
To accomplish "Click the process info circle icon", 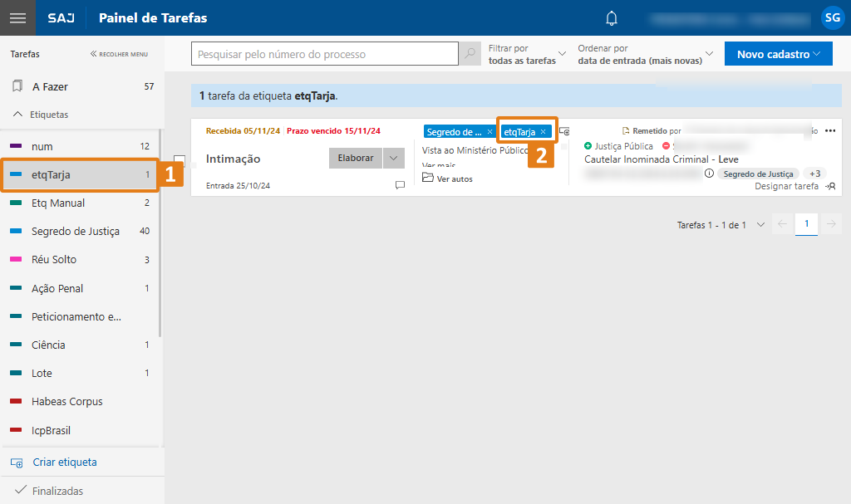I will 709,174.
